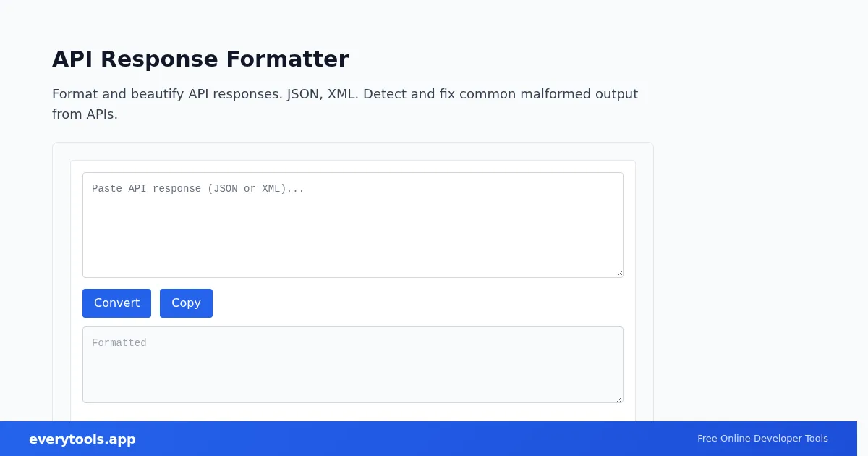Click the Free Online Developer Tools text
The image size is (868, 456).
click(762, 439)
